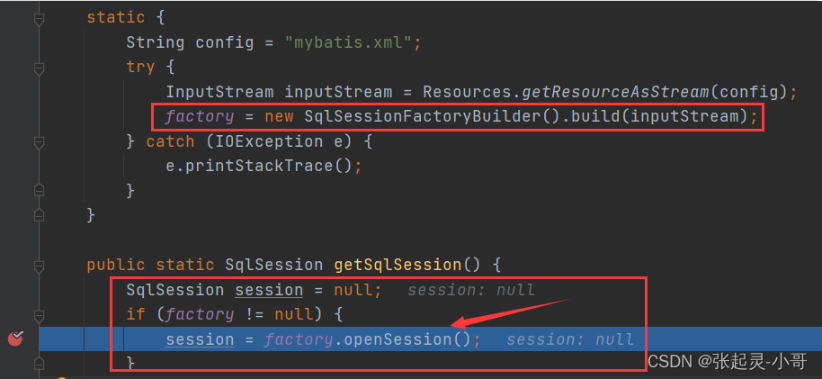The height and width of the screenshot is (379, 822).
Task: Collapse the static initializer block
Action: tap(39, 18)
